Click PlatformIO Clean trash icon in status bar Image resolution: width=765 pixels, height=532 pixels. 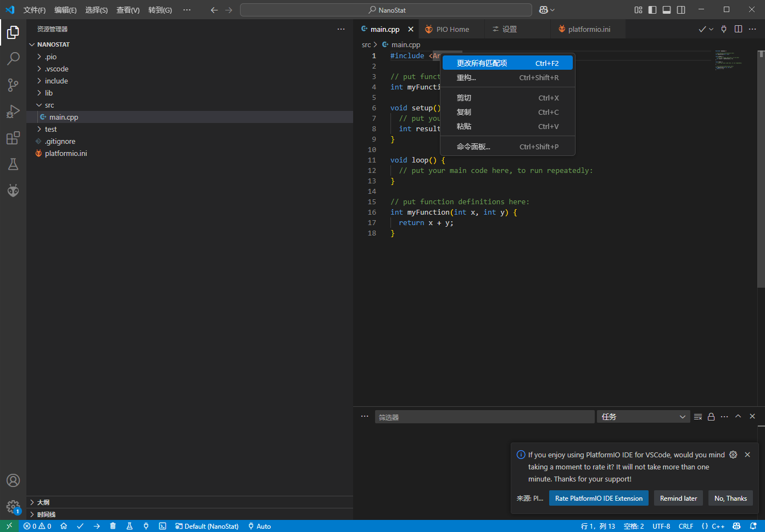coord(113,526)
